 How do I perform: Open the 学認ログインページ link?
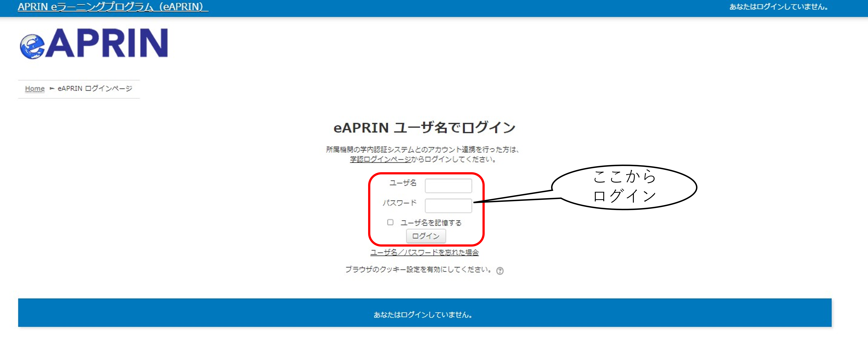[x=380, y=159]
